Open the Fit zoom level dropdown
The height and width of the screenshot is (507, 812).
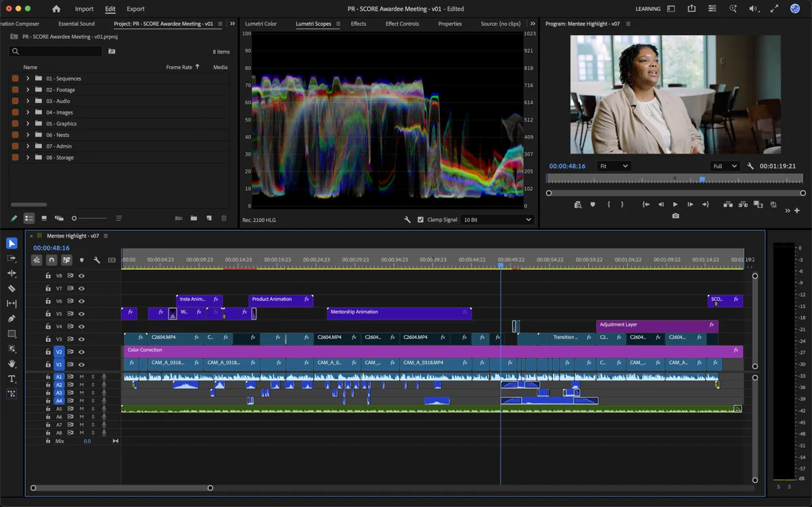pos(613,166)
